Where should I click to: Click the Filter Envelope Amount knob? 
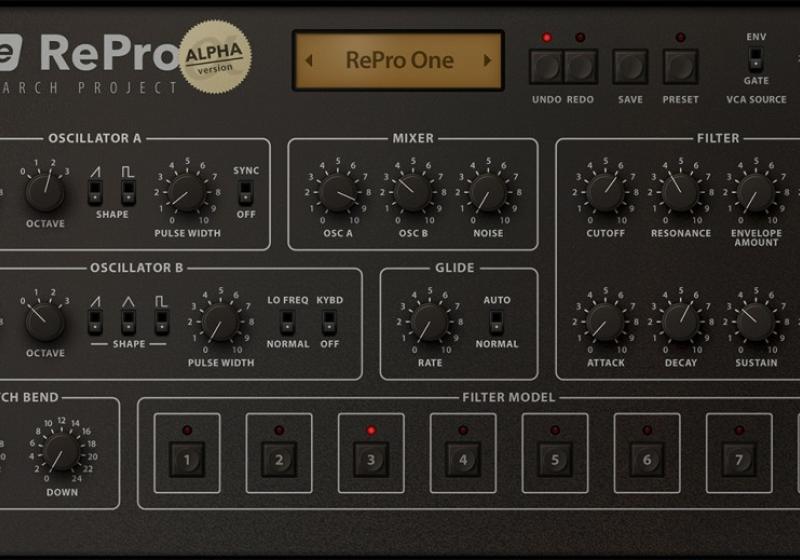pos(756,193)
